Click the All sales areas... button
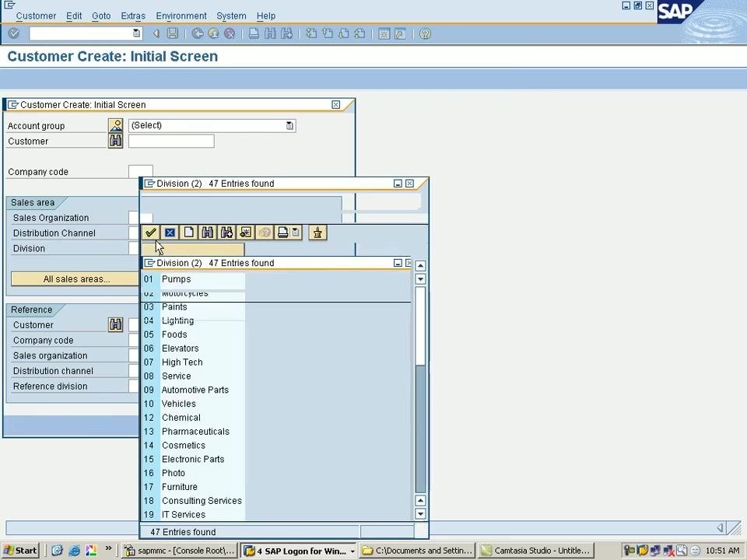Screen dimensions: 747x560 point(76,279)
